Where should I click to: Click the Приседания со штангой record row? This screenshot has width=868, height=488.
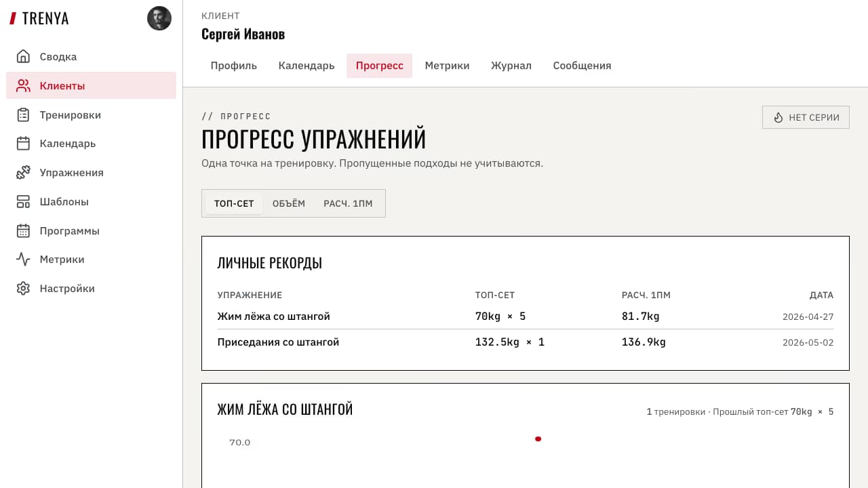pos(526,342)
